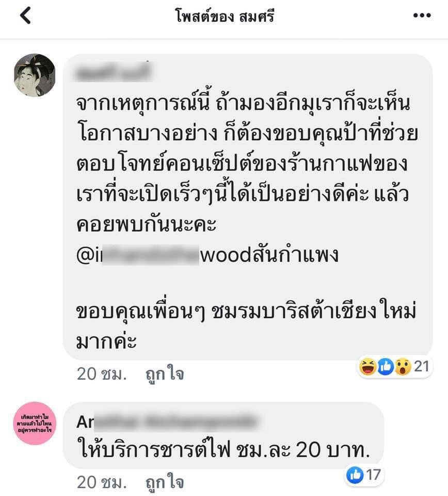Image resolution: width=448 pixels, height=496 pixels.
Task: Tap the 20 ชม. timestamp under second comment
Action: (x=101, y=483)
